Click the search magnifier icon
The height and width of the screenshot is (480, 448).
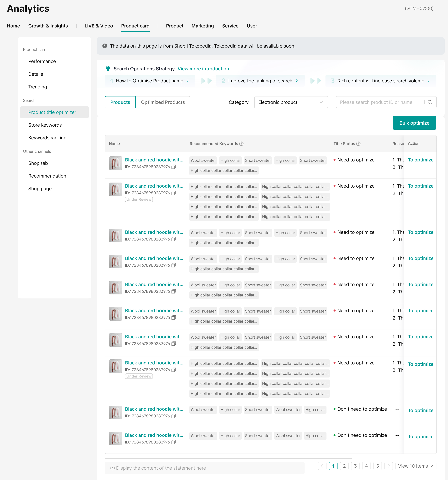[430, 102]
